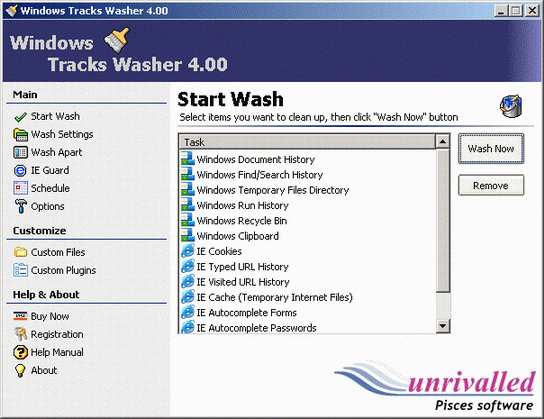Open Custom Plugins under Customize
The height and width of the screenshot is (419, 544).
click(x=63, y=271)
